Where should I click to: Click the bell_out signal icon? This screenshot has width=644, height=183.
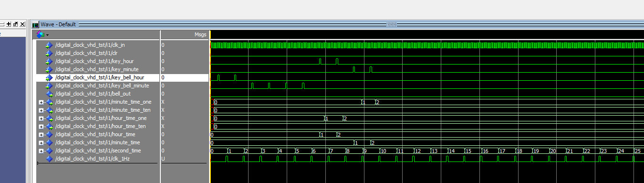(x=49, y=94)
